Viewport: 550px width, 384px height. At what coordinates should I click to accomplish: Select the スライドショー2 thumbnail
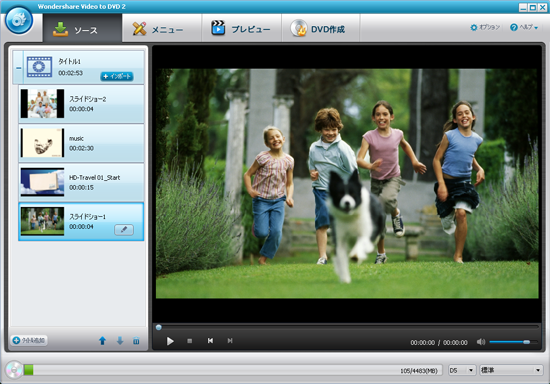tap(42, 103)
